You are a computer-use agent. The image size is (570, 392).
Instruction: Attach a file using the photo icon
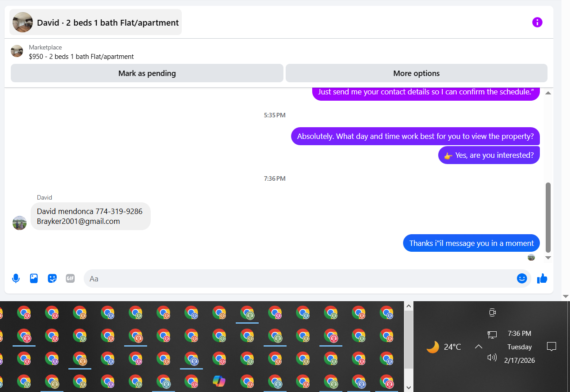(x=34, y=278)
